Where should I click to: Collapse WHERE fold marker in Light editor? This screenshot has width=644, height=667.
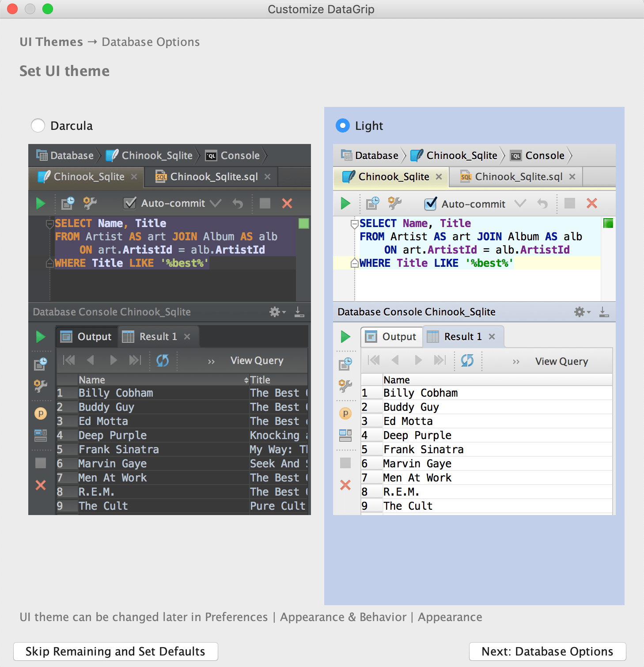354,263
